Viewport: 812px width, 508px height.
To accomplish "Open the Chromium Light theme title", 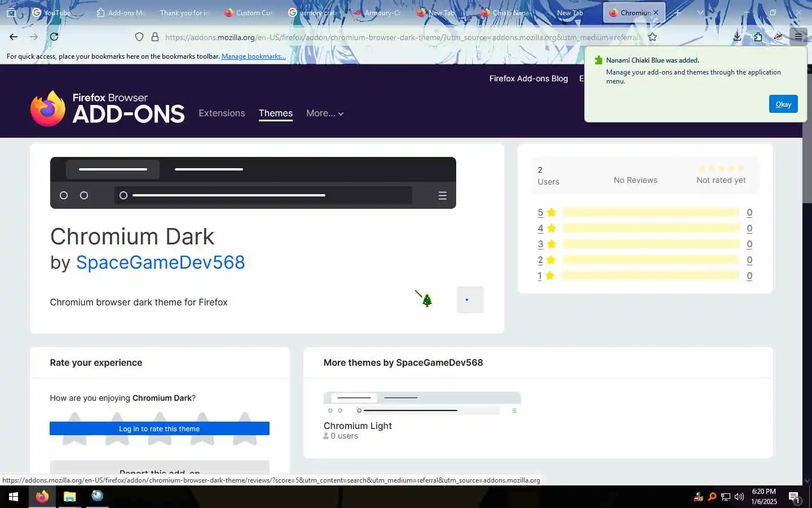I will (358, 426).
